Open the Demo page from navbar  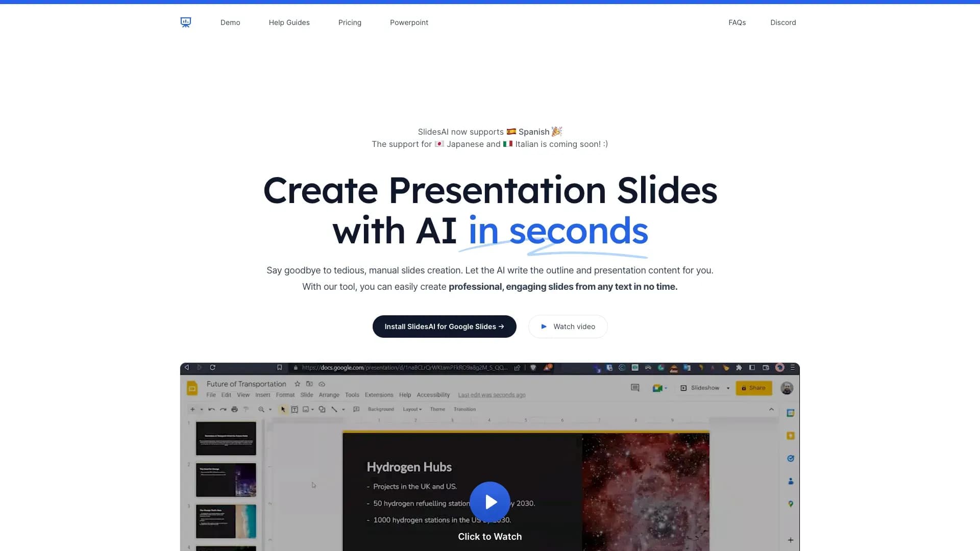[230, 22]
